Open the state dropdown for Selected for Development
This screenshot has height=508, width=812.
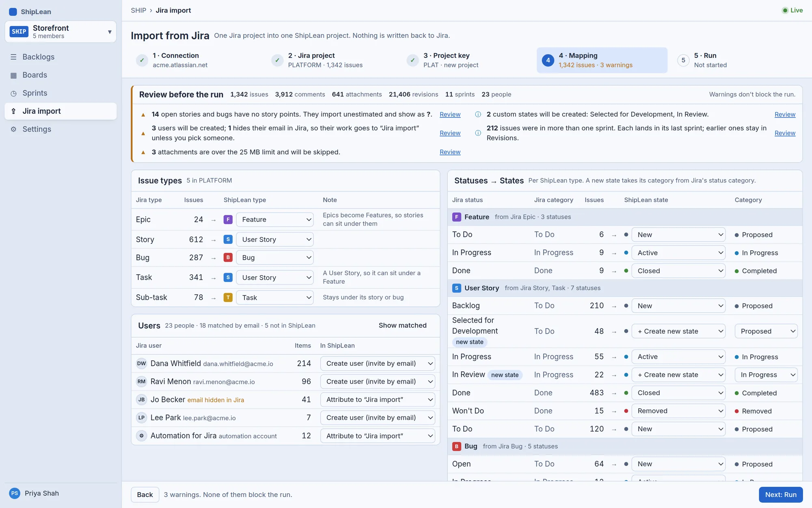point(678,332)
